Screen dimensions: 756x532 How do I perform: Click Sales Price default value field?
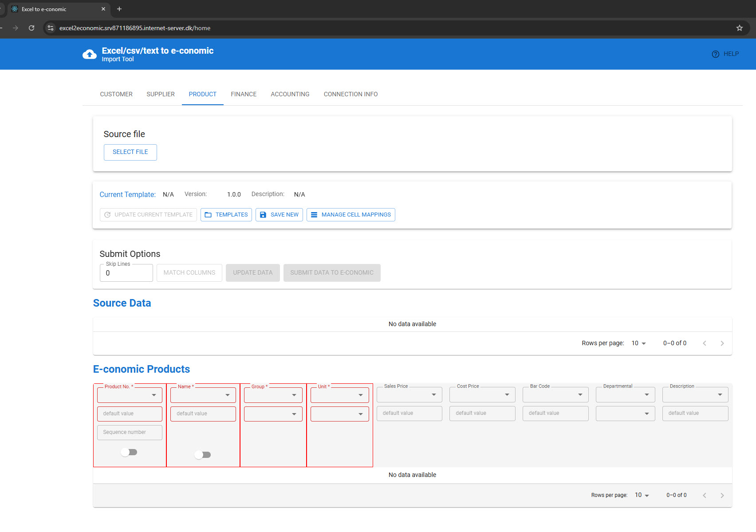(x=409, y=414)
